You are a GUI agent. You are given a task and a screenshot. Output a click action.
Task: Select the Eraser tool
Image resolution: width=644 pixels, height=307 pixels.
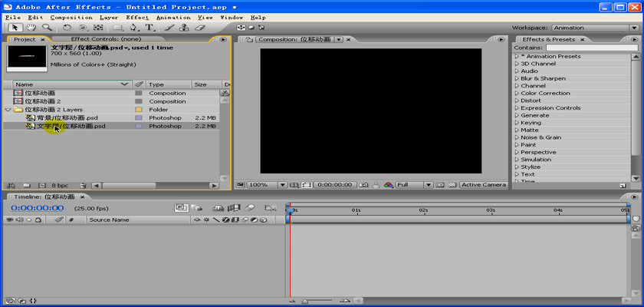click(x=199, y=28)
